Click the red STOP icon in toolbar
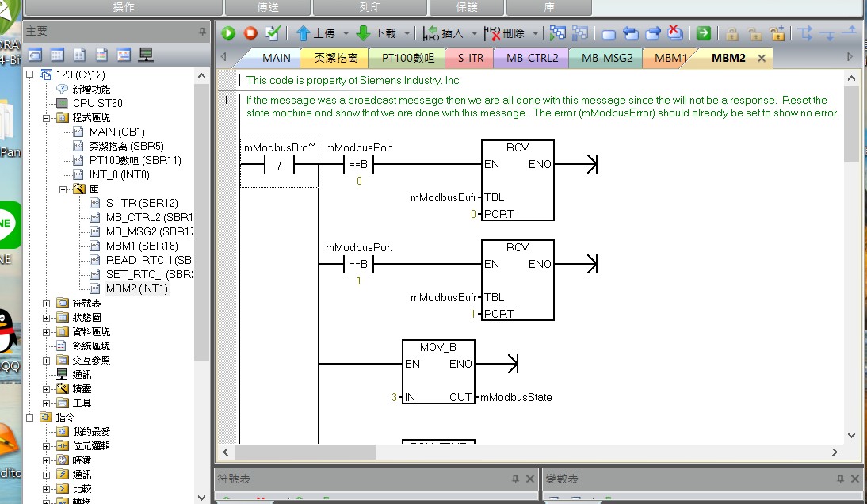The image size is (867, 504). (250, 33)
